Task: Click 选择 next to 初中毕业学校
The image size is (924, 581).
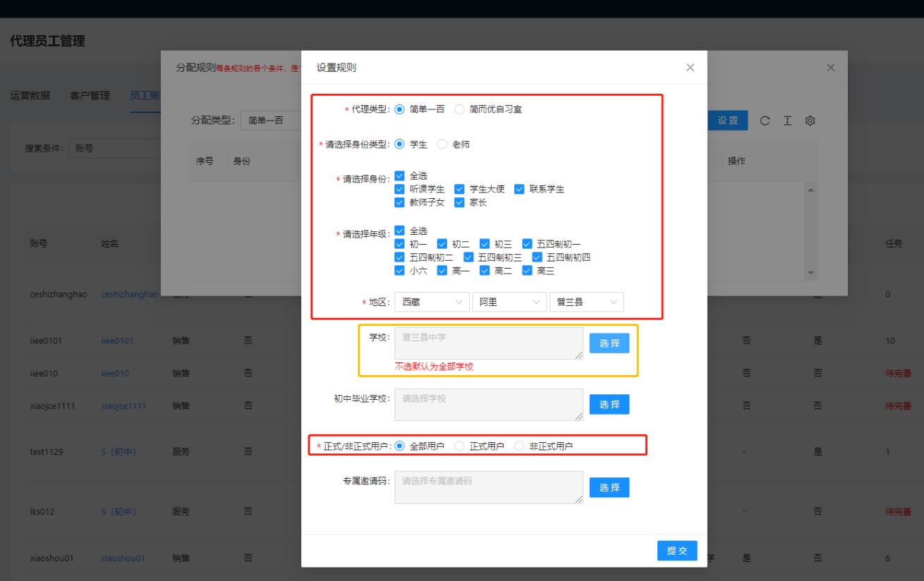Action: point(609,404)
